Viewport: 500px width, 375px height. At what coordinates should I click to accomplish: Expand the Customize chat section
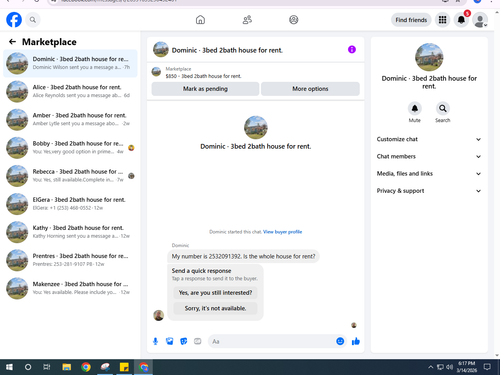429,139
